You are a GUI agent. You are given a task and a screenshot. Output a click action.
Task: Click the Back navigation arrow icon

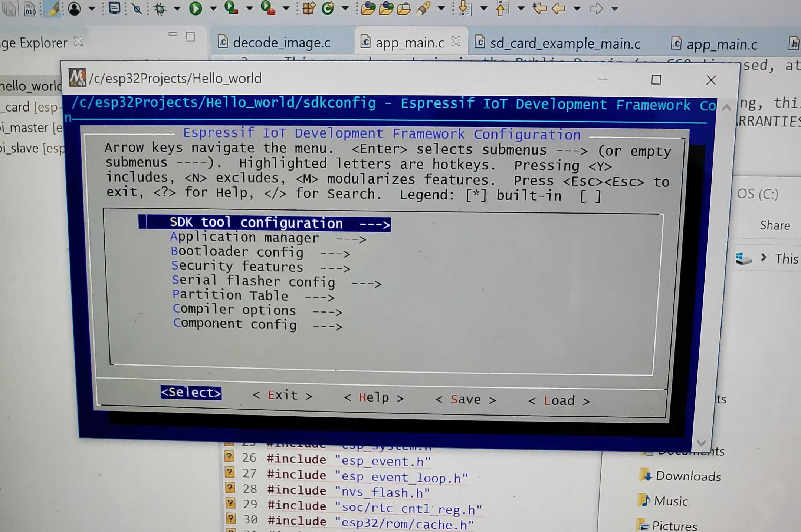pyautogui.click(x=558, y=9)
